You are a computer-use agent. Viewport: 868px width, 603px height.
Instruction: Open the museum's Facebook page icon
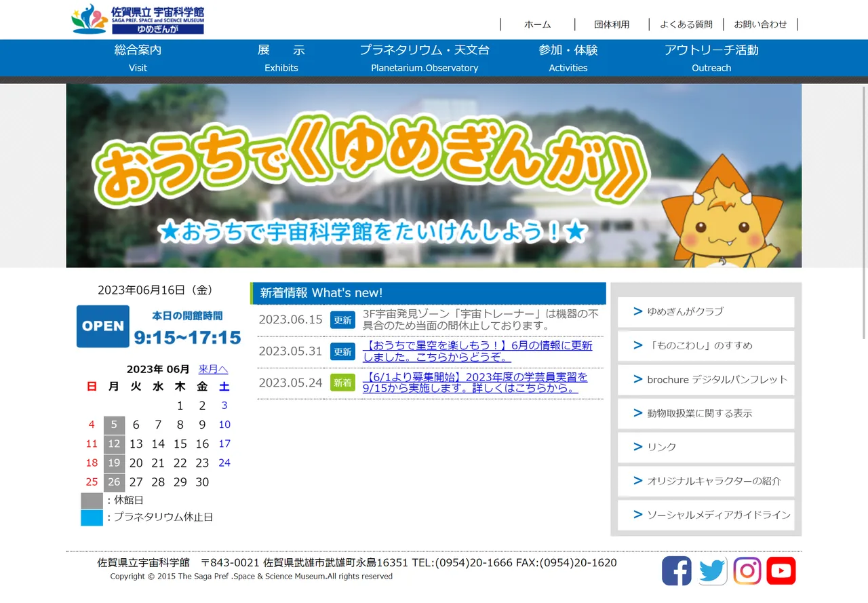click(x=677, y=571)
